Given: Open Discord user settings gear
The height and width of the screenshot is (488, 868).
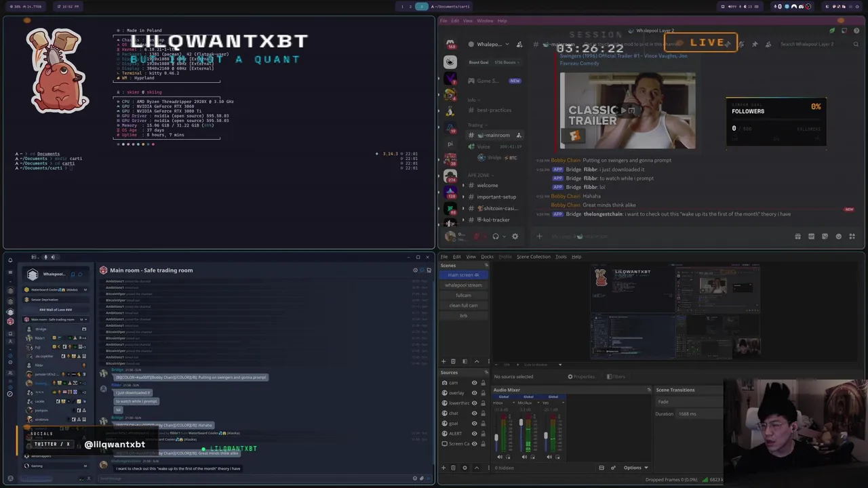Looking at the screenshot, I should (x=515, y=237).
